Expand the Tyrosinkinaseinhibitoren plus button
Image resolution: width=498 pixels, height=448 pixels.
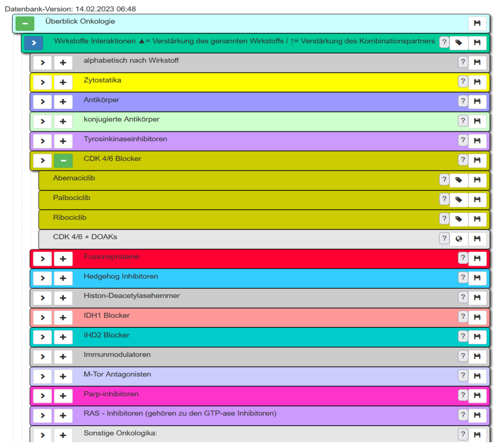63,141
